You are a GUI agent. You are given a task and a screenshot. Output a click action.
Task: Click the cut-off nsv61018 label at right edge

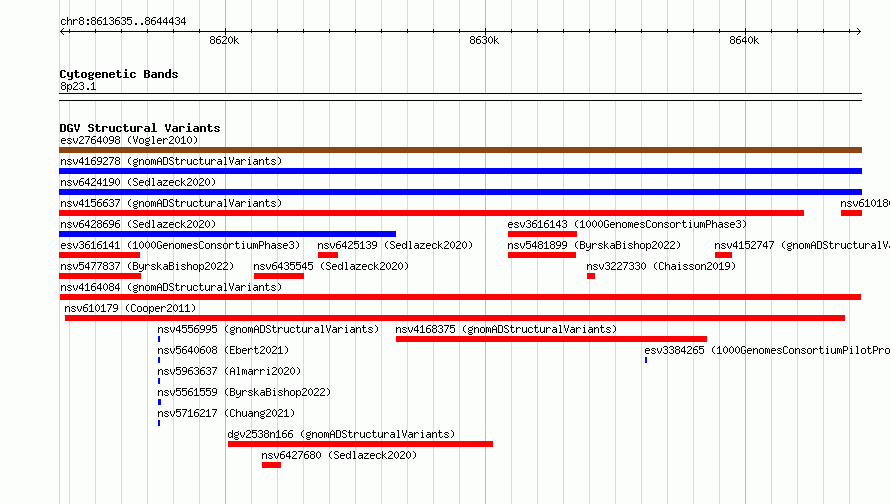(x=865, y=203)
